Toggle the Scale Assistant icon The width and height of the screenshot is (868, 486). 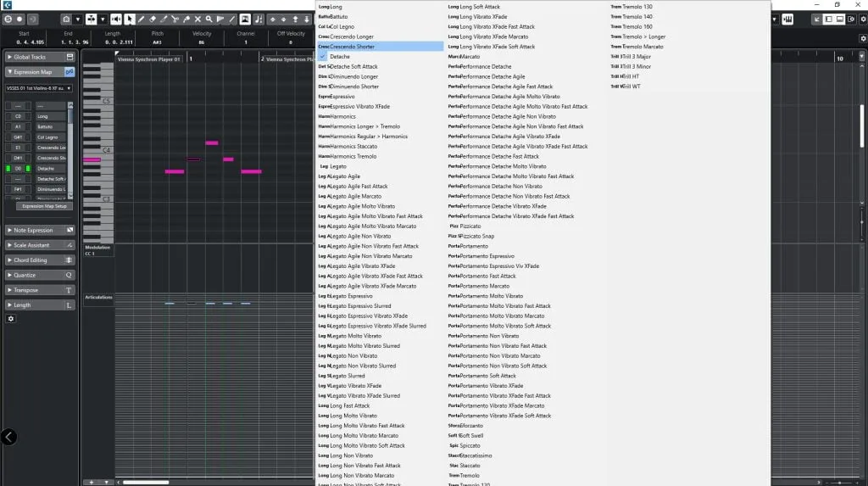[70, 244]
